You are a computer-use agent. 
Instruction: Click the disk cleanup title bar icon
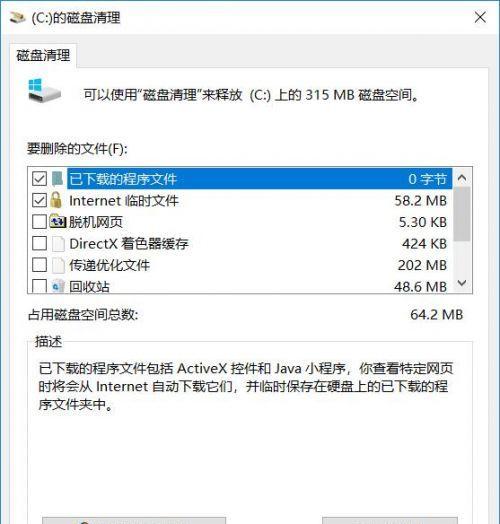click(18, 17)
